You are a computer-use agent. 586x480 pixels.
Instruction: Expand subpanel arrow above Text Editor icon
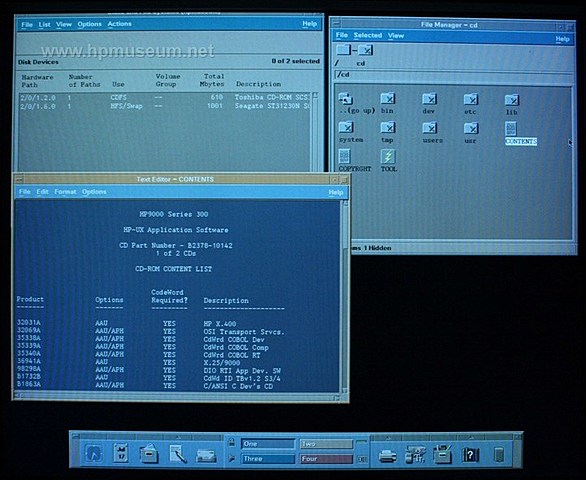178,436
